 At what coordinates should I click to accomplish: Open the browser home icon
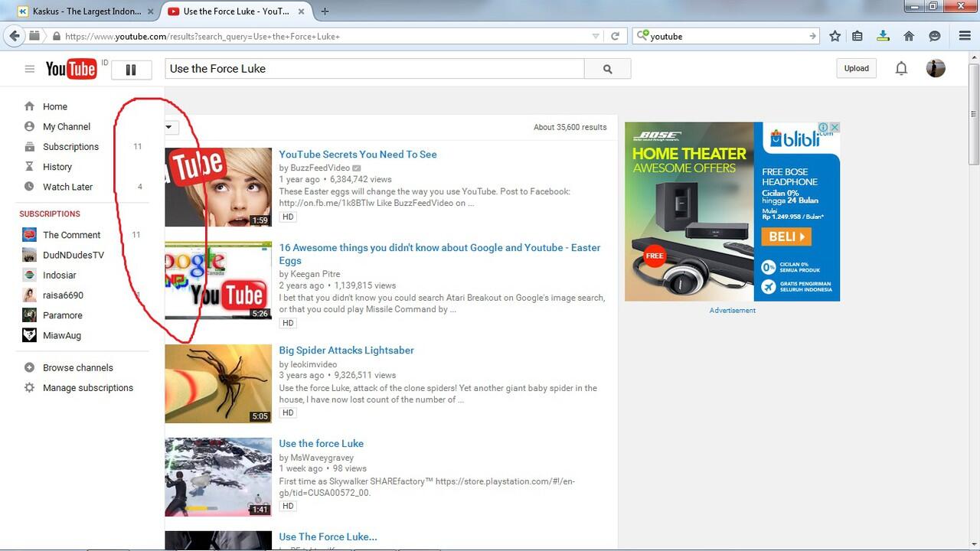tap(909, 36)
